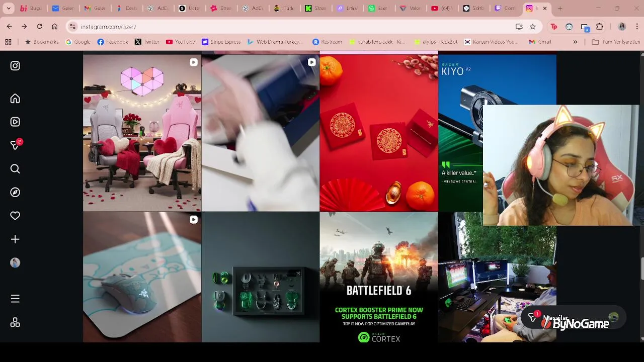Expand the tab search dropdown arrow
This screenshot has width=644, height=362.
click(9, 9)
